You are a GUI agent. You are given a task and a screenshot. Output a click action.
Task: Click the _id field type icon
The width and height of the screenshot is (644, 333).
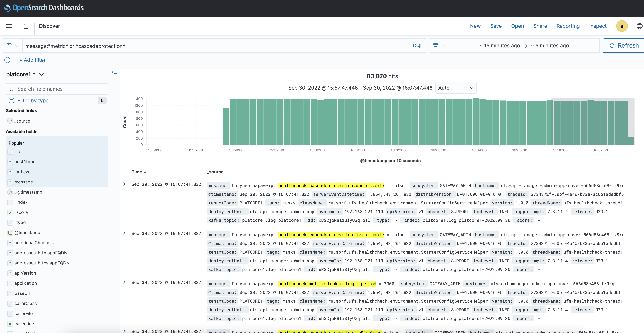[x=10, y=152]
